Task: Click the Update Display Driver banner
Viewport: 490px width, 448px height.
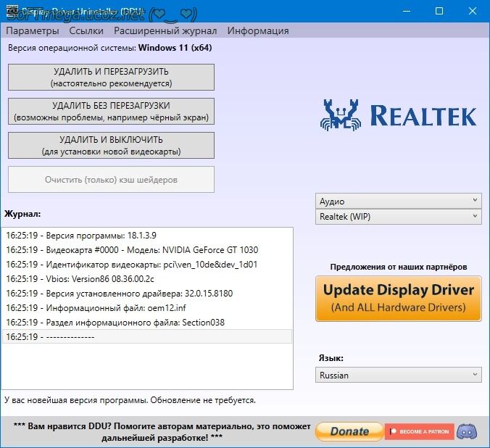Action: click(399, 298)
